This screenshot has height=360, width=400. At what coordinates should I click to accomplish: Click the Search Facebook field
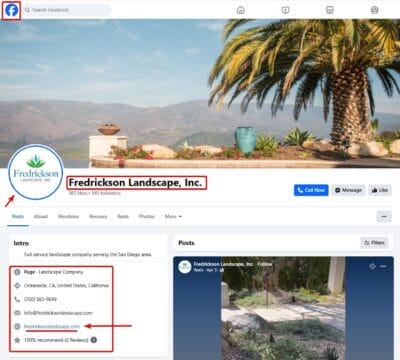tap(67, 10)
